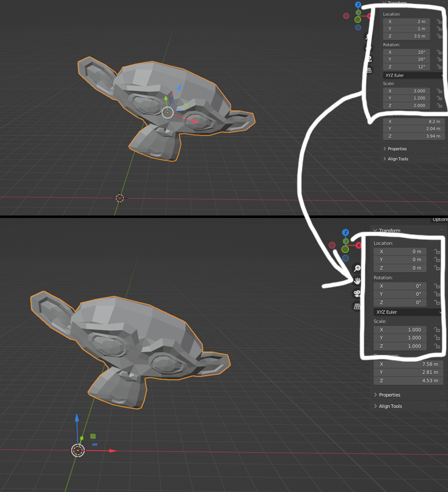Click the negative Z dark blue circle, lower screenshot
Image resolution: width=448 pixels, height=492 pixels.
point(345,258)
